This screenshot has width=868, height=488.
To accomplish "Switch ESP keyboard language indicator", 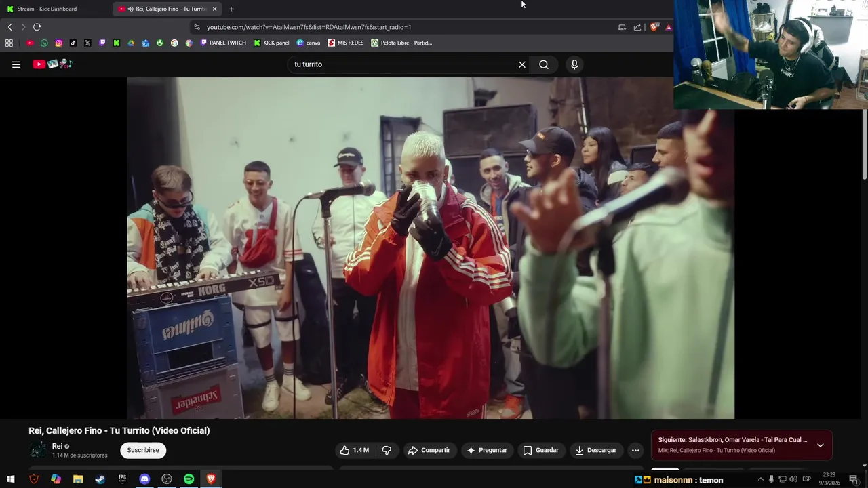I will (x=807, y=479).
